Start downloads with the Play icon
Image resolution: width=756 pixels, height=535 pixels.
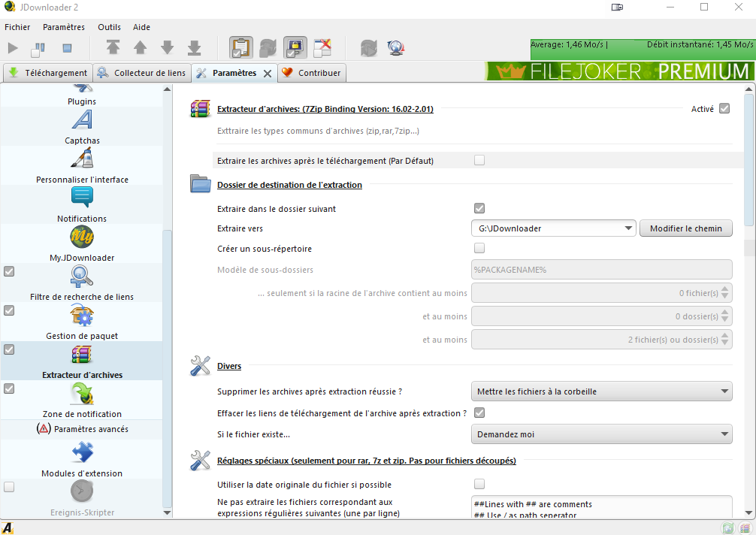click(13, 48)
